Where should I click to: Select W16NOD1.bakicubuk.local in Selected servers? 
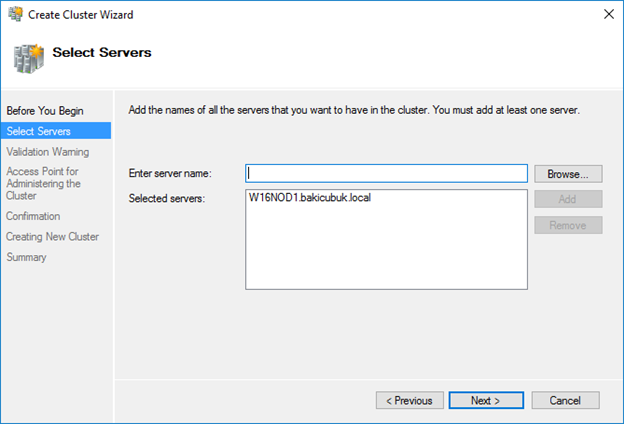pyautogui.click(x=310, y=197)
